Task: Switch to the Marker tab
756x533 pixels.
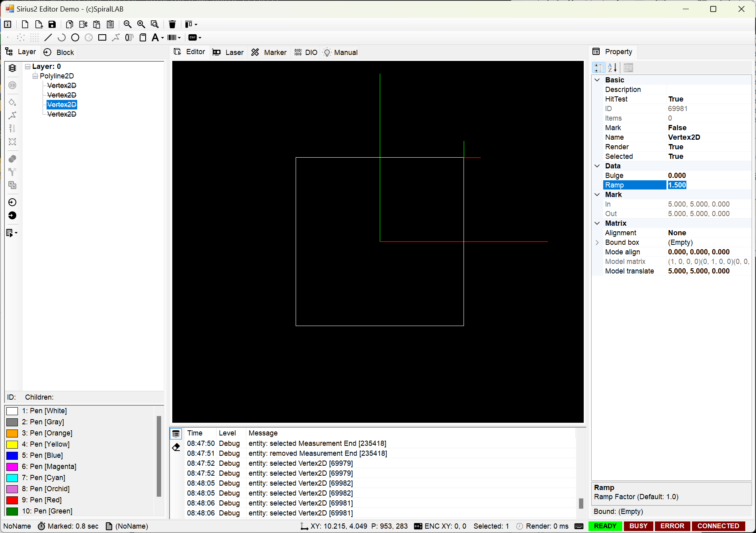Action: [x=269, y=53]
